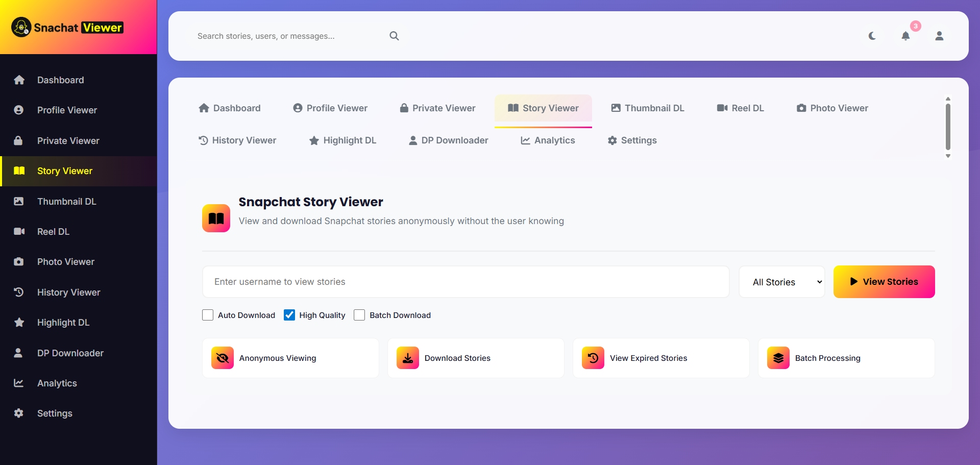Open the user account icon

939,36
